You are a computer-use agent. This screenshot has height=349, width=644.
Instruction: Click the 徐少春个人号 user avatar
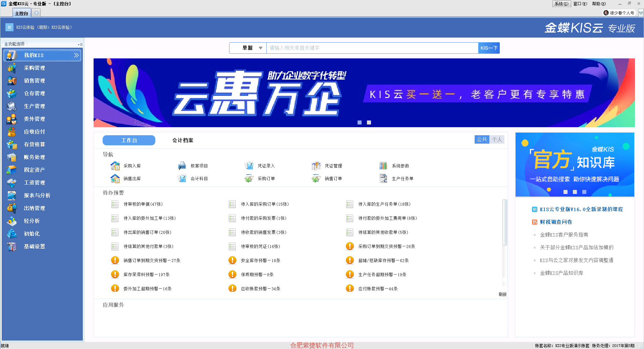606,13
